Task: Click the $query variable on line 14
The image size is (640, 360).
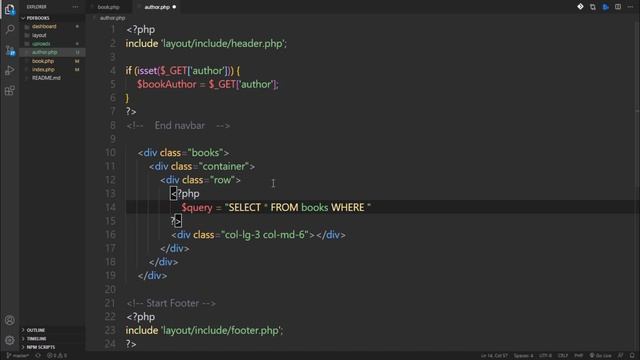Action: click(197, 207)
